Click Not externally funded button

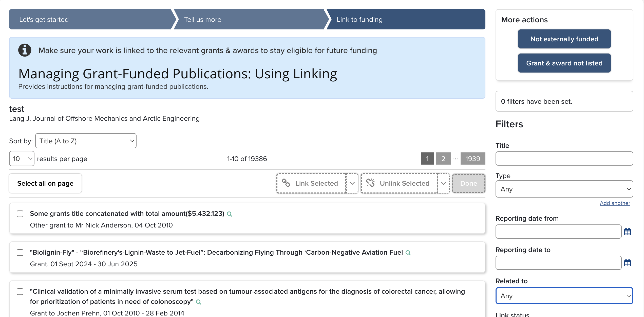coord(564,39)
